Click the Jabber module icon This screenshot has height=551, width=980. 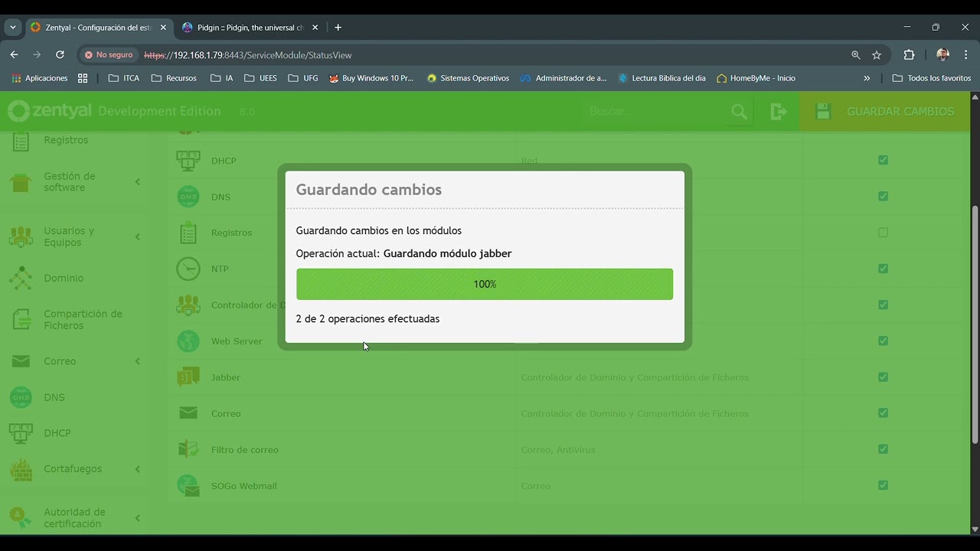point(188,377)
